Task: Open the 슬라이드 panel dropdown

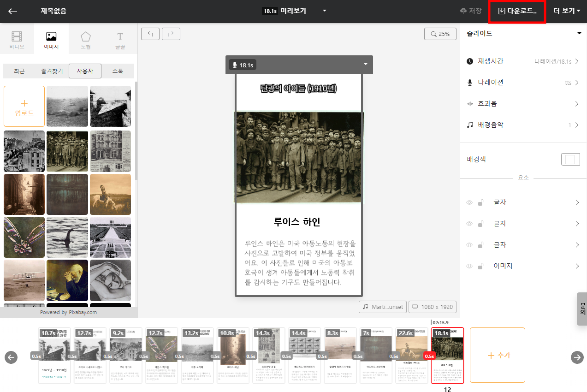Action: (579, 34)
